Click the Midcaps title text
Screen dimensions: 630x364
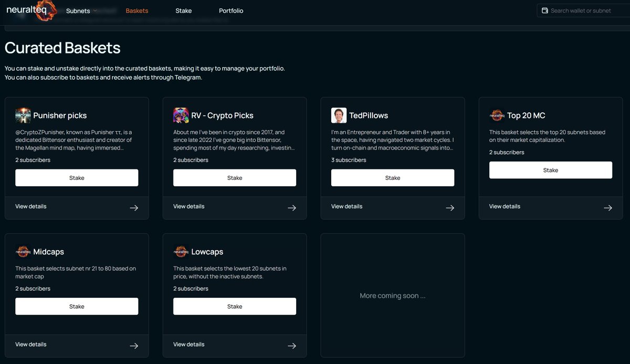tap(48, 252)
